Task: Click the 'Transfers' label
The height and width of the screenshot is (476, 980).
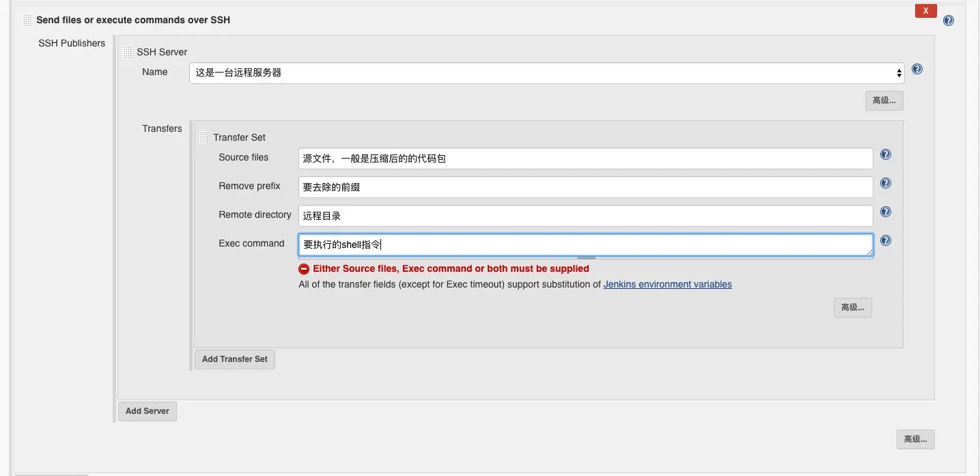Action: 162,128
